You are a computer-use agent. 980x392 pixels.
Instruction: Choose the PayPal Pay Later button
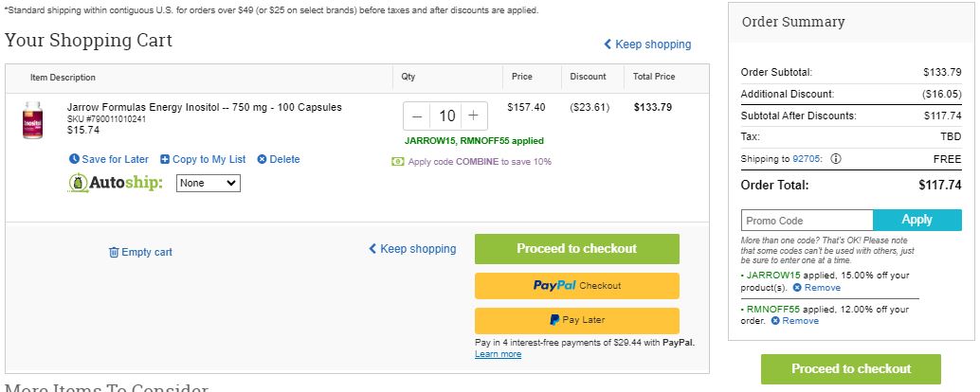coord(577,320)
